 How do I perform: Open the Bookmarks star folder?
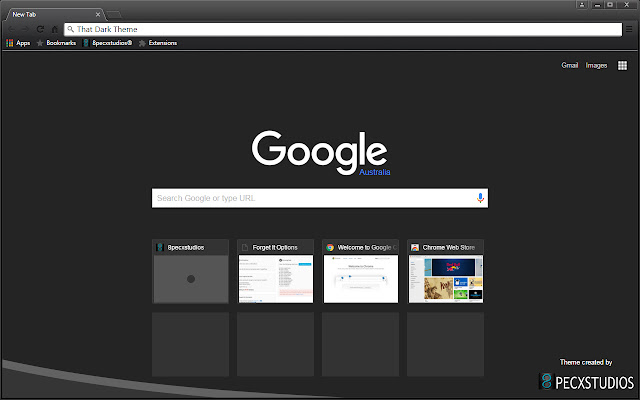pyautogui.click(x=56, y=43)
